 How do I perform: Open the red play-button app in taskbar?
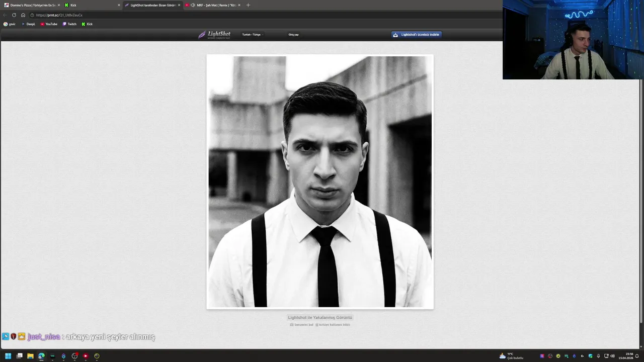click(x=86, y=356)
